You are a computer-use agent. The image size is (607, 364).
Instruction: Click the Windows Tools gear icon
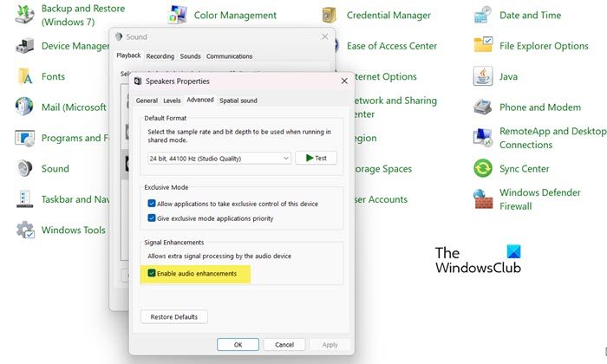[24, 230]
